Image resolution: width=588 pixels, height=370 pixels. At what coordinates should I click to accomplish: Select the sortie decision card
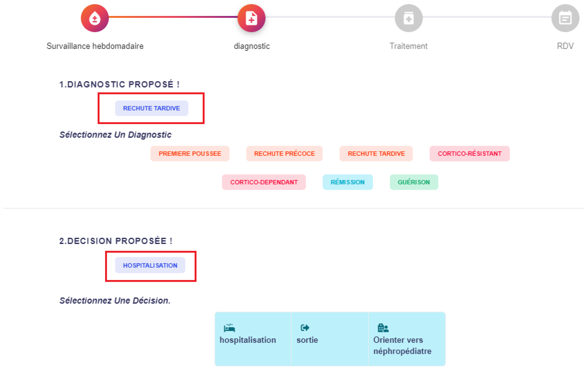(329, 339)
